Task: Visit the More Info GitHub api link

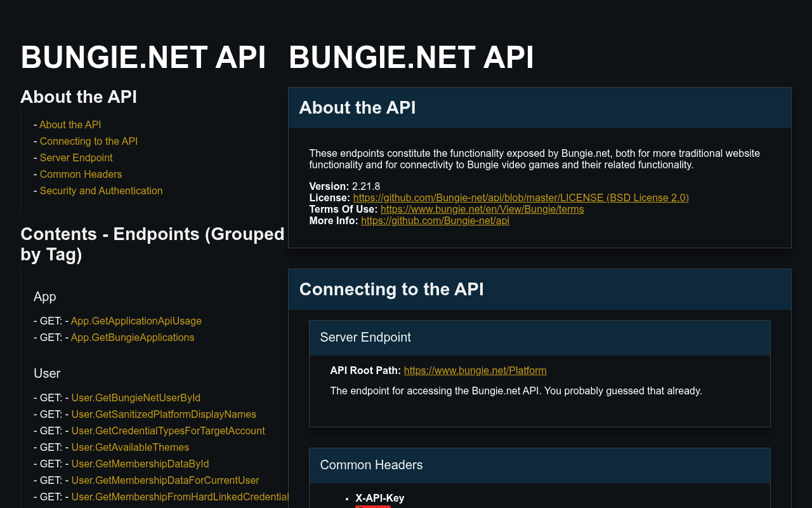Action: 435,220
